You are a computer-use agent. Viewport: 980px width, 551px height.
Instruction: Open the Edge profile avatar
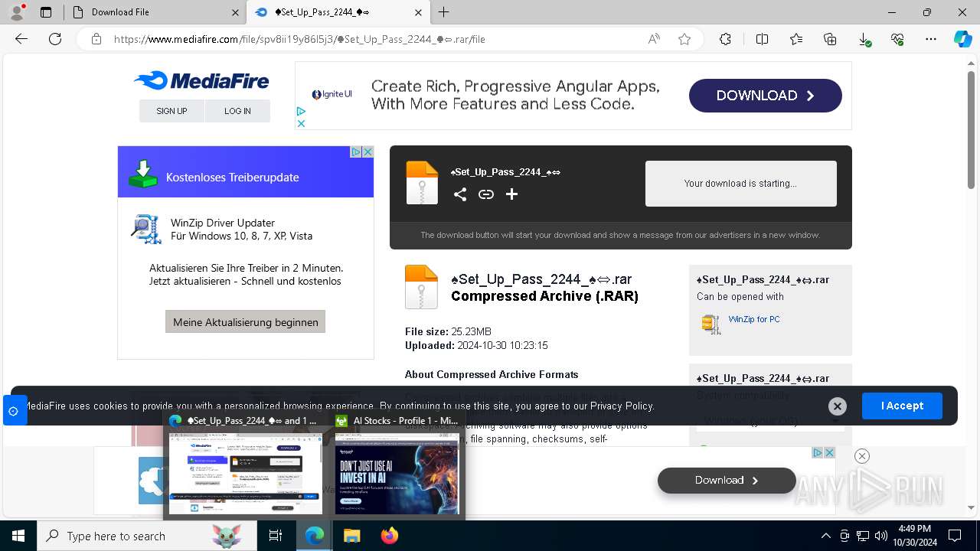coord(17,12)
